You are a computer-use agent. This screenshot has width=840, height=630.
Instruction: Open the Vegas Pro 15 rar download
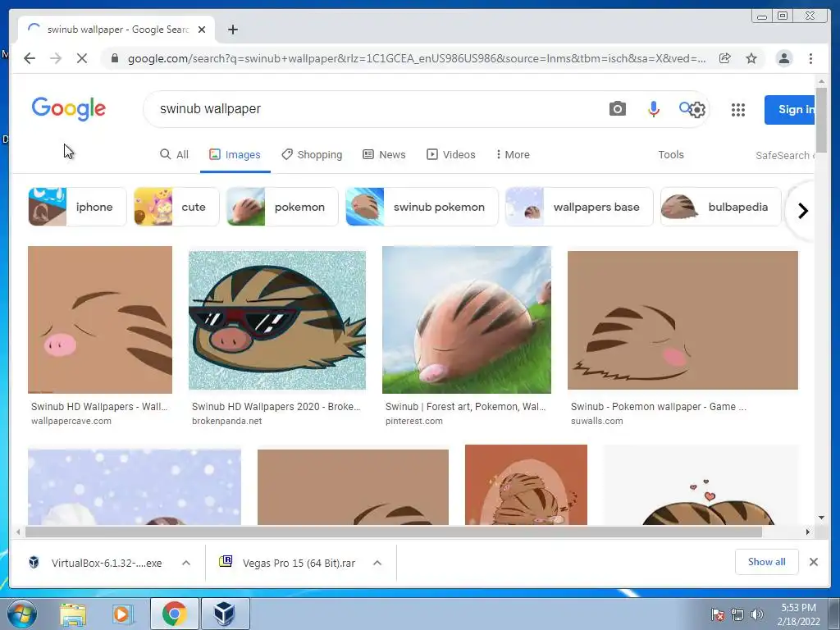287,563
